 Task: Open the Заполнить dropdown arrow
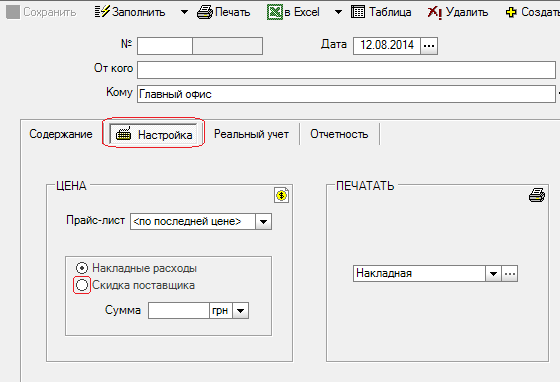coord(184,12)
